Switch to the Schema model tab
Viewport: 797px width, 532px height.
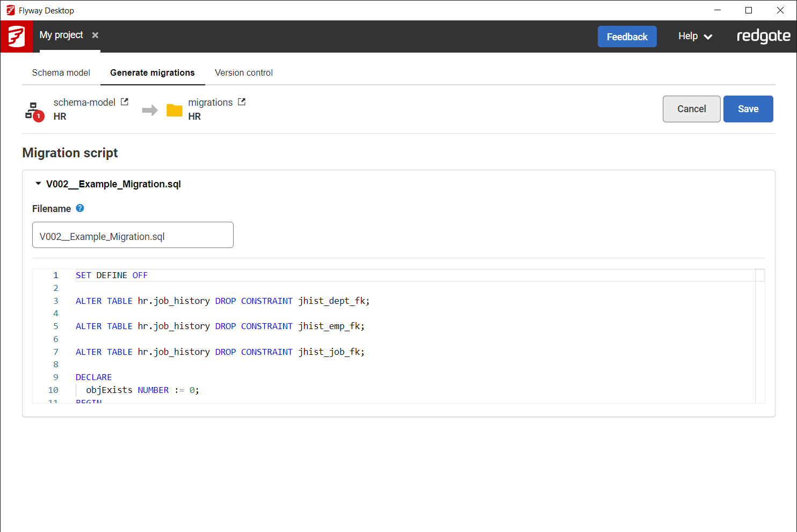pyautogui.click(x=61, y=73)
